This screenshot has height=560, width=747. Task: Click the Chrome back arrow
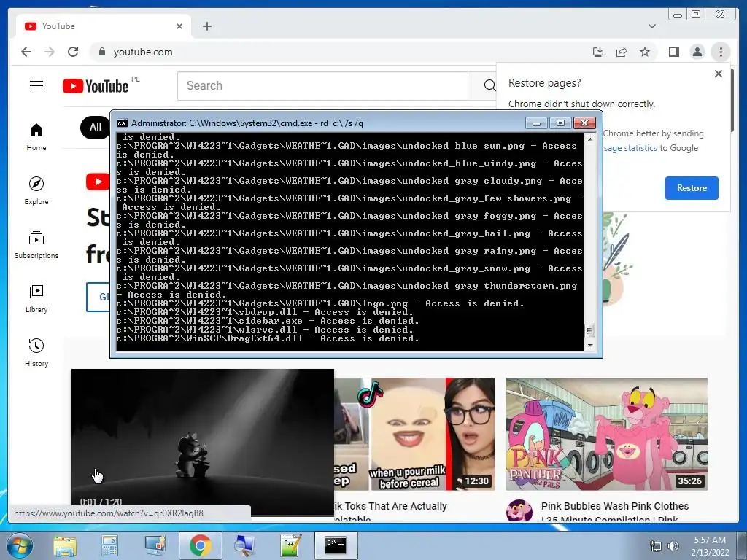tap(26, 52)
